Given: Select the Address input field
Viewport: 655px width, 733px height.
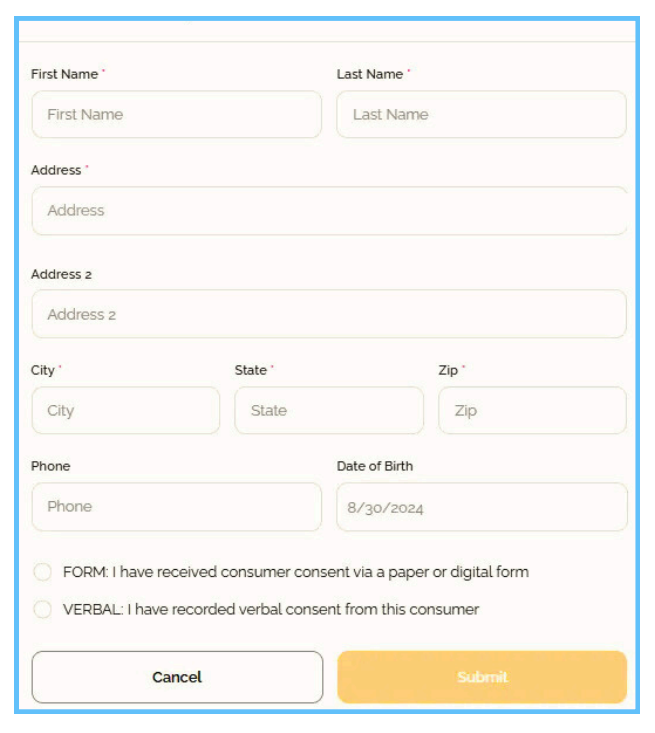Looking at the screenshot, I should click(x=329, y=210).
